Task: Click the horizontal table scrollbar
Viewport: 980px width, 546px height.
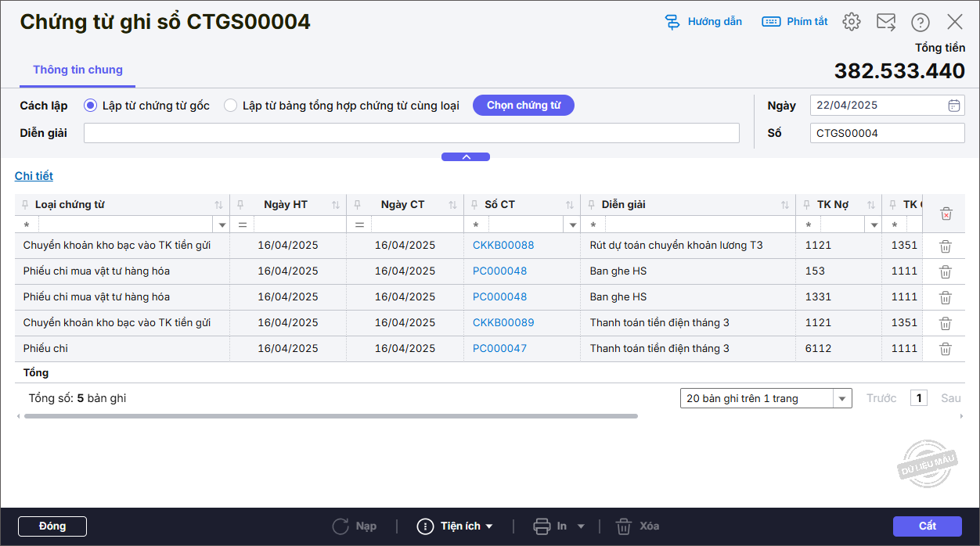Action: click(x=330, y=416)
